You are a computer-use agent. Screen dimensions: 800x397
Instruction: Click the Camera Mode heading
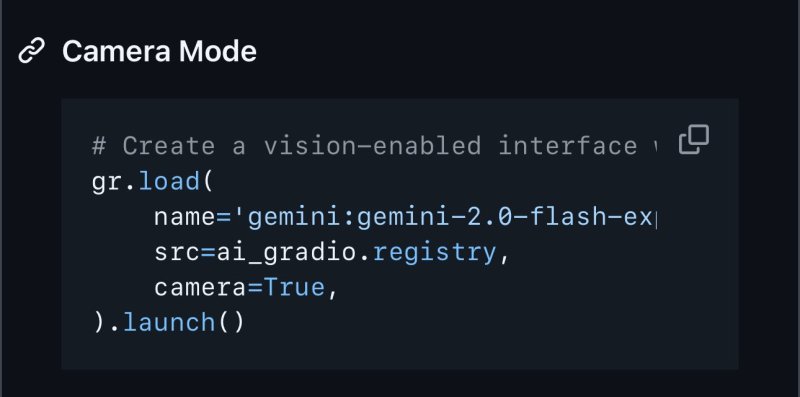[159, 52]
